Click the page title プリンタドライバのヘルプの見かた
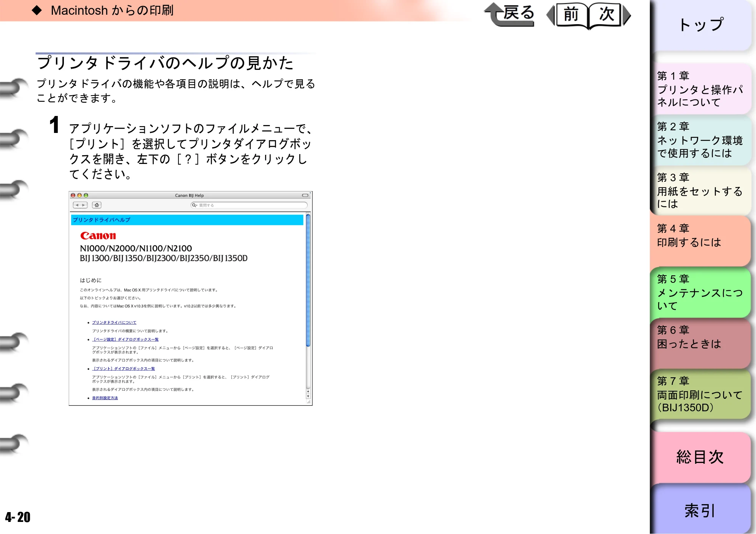 point(165,63)
